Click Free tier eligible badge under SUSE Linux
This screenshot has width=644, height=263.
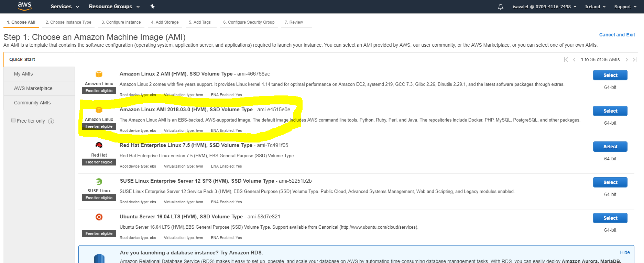click(x=99, y=198)
